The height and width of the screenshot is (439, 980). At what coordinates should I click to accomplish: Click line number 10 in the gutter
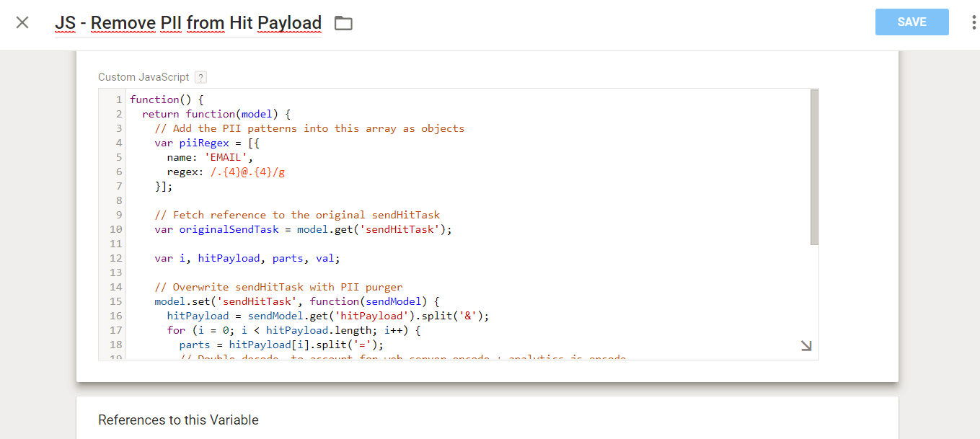click(x=116, y=229)
